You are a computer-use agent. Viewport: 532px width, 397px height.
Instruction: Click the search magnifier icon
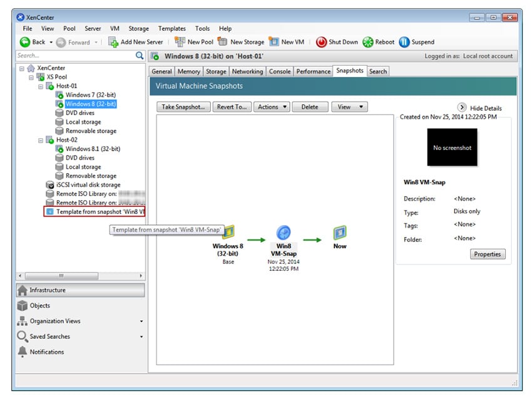click(x=140, y=56)
